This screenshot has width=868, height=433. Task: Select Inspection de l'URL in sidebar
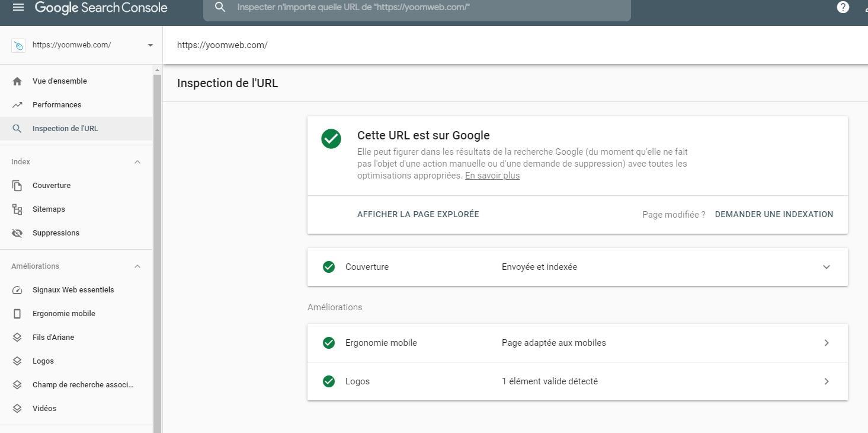65,129
